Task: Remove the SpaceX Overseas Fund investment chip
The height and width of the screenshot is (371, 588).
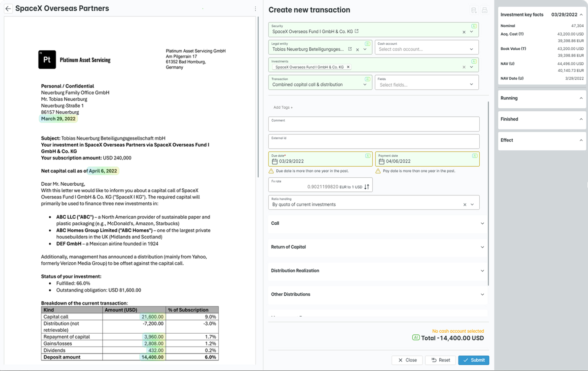Action: pos(348,67)
